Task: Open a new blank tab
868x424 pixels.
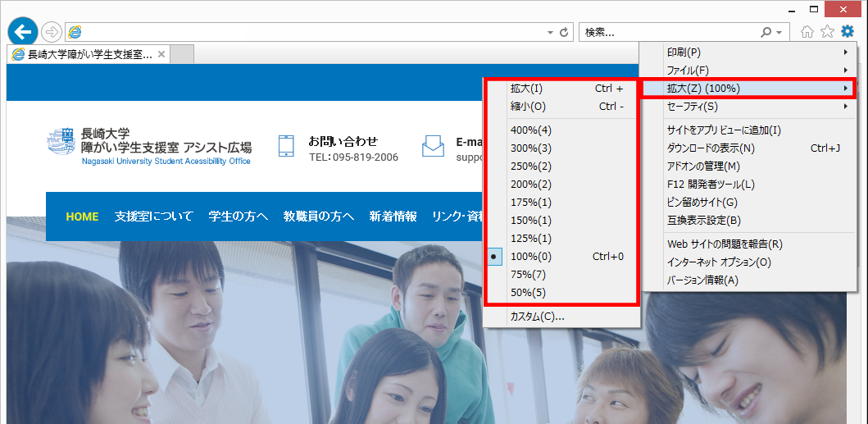Action: click(182, 54)
